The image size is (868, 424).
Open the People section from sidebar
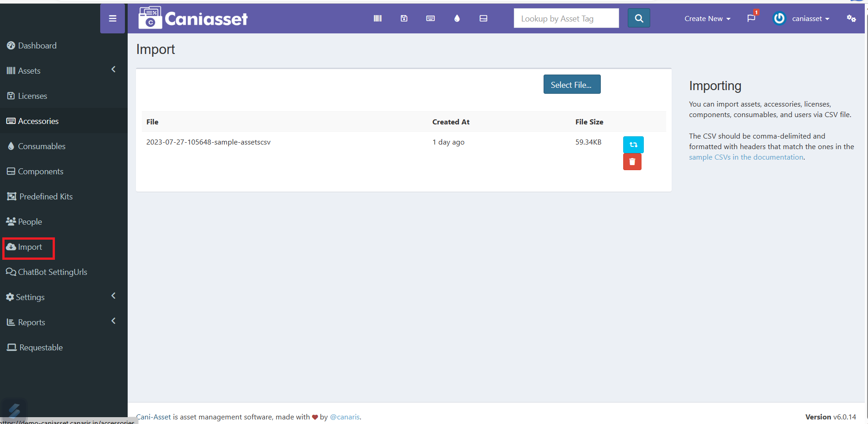(29, 221)
